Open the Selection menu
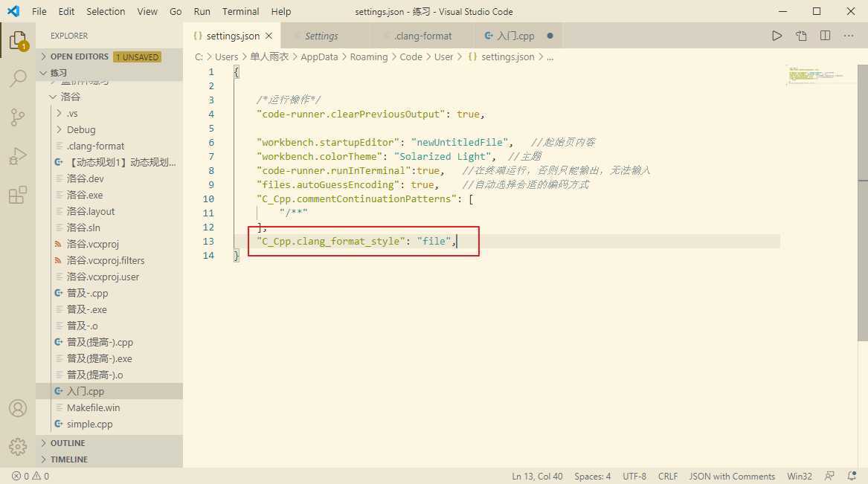The width and height of the screenshot is (868, 484). tap(106, 11)
